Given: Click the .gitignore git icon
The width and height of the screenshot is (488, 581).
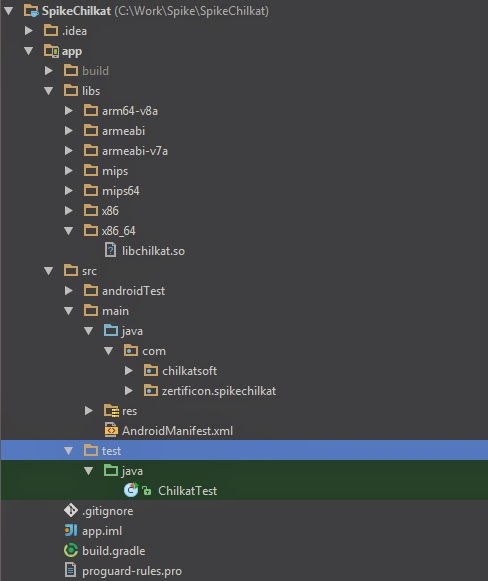Looking at the screenshot, I should [70, 511].
